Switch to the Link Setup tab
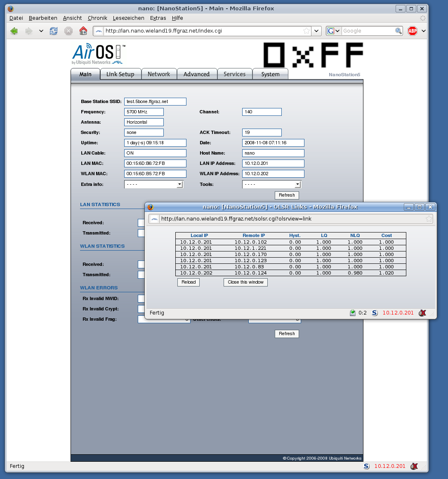This screenshot has height=479, width=448. point(120,74)
